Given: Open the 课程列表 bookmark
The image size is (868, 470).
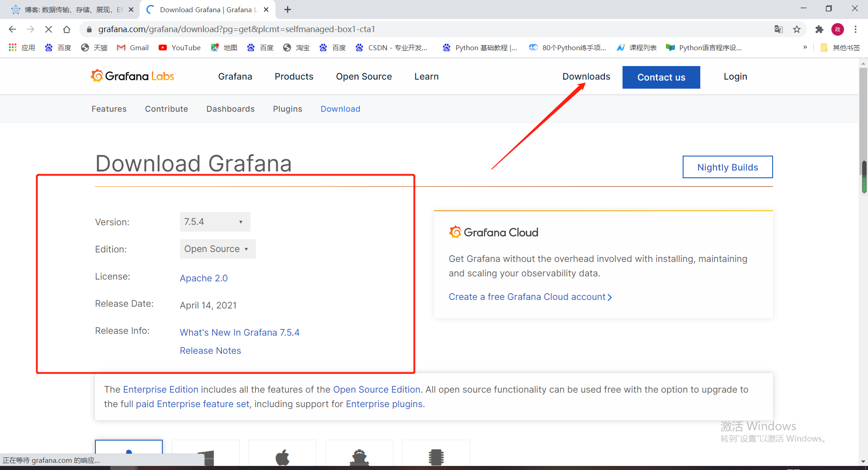Looking at the screenshot, I should [x=637, y=47].
